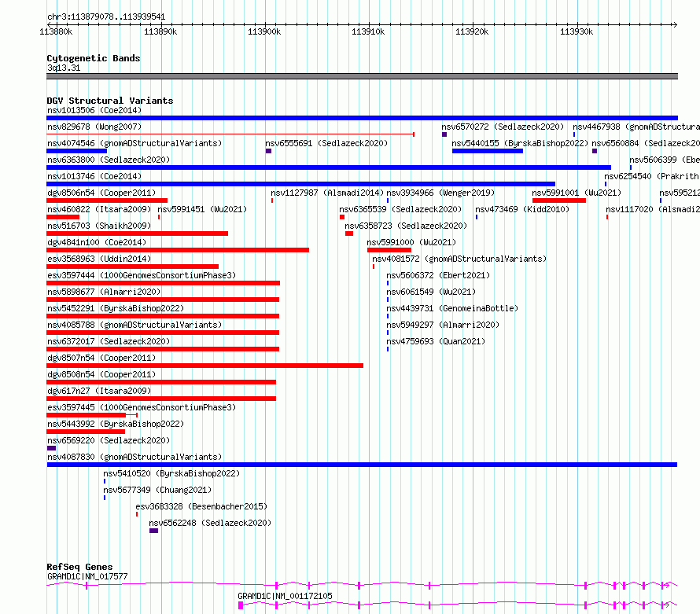The width and height of the screenshot is (700, 614).
Task: Click the Cytogenetic Bands track title
Action: click(94, 58)
